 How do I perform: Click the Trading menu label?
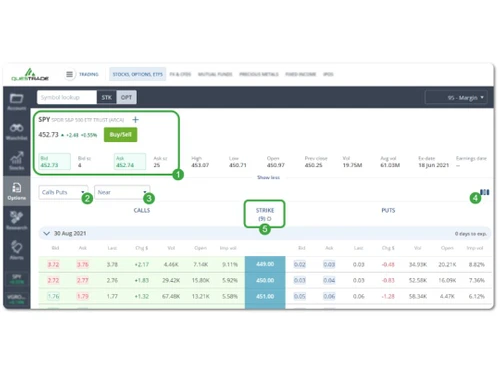(89, 74)
